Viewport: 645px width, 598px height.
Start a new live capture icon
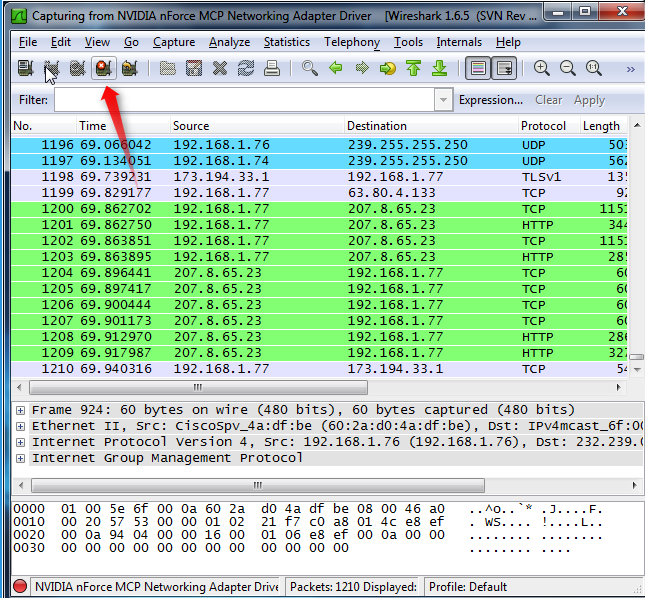tap(77, 68)
